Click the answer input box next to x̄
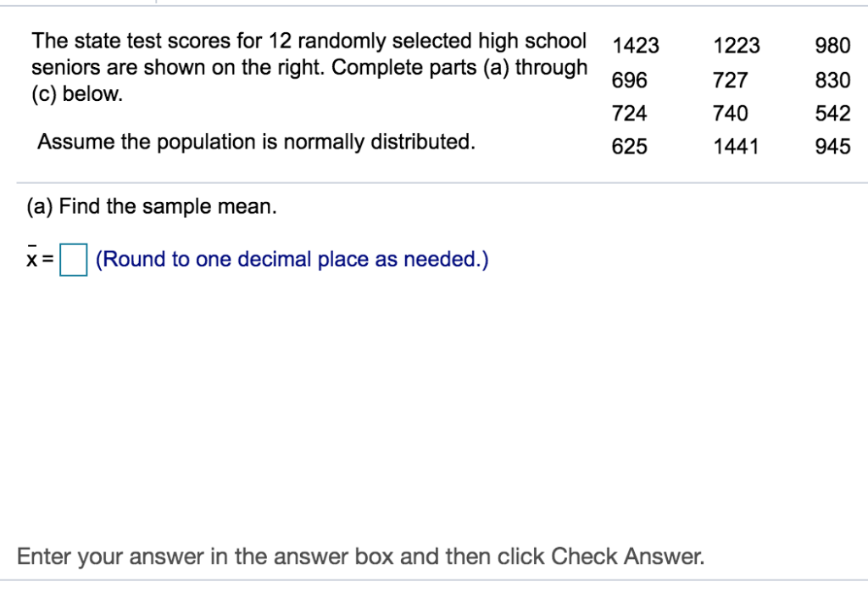Viewport: 868px width, 604px height. pyautogui.click(x=72, y=260)
